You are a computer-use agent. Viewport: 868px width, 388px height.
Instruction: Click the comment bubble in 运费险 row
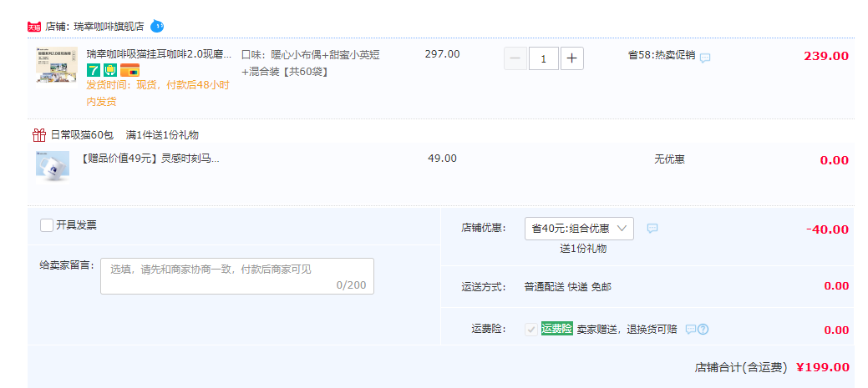pyautogui.click(x=690, y=330)
